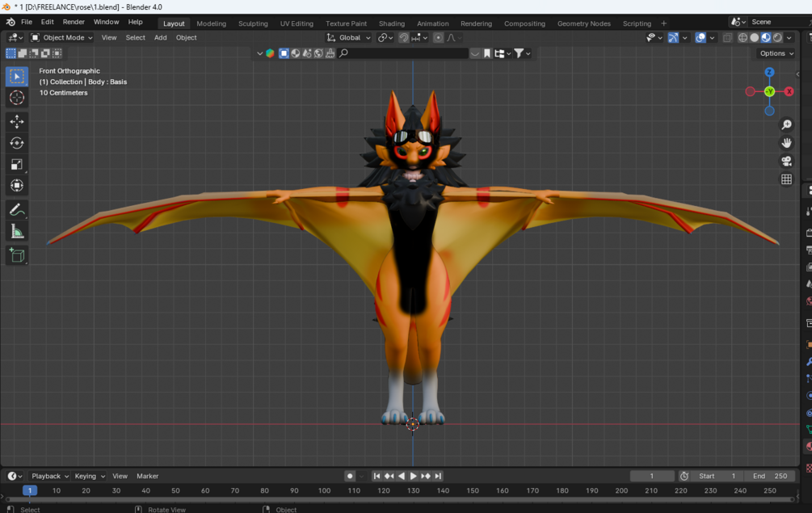Open the Edit menu

pyautogui.click(x=47, y=22)
